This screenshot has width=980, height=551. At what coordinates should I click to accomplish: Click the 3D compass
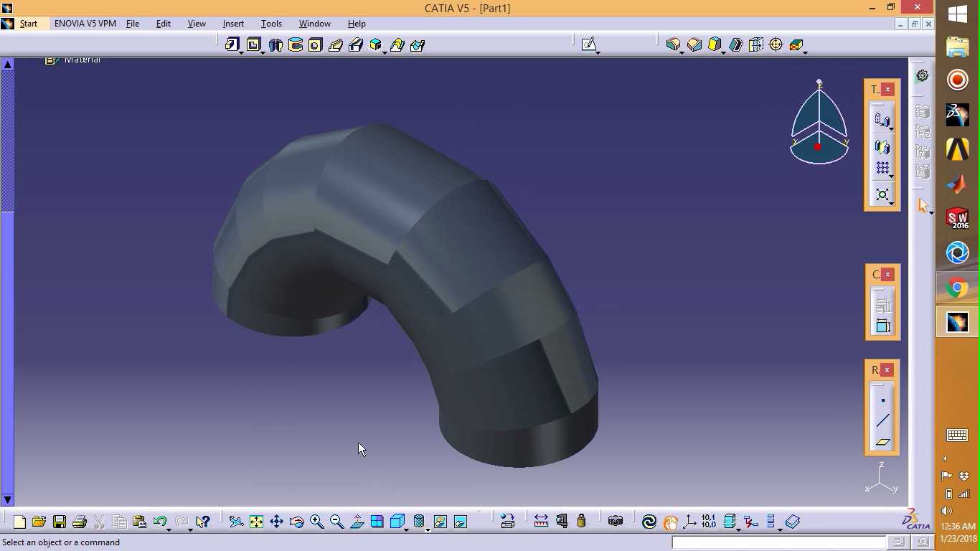click(x=819, y=122)
